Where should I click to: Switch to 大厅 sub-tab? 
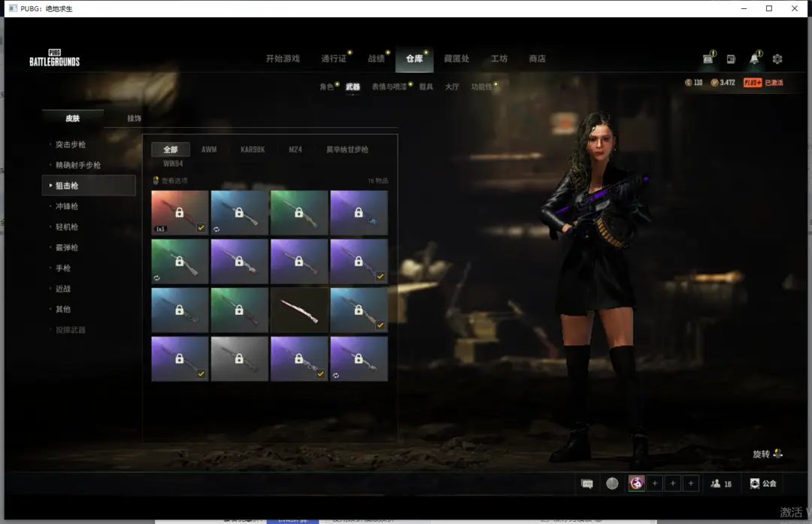(x=452, y=86)
